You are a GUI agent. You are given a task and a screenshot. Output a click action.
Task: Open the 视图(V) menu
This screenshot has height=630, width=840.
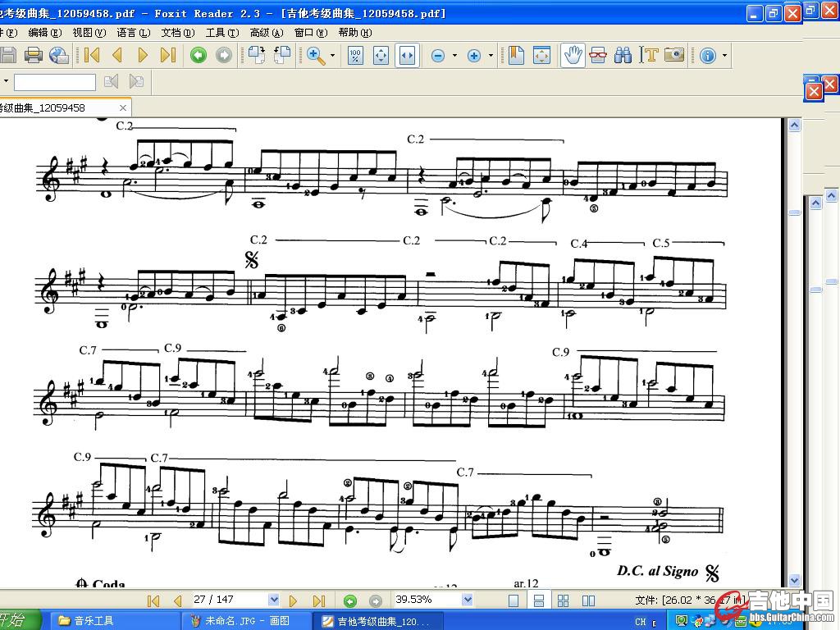click(x=89, y=33)
